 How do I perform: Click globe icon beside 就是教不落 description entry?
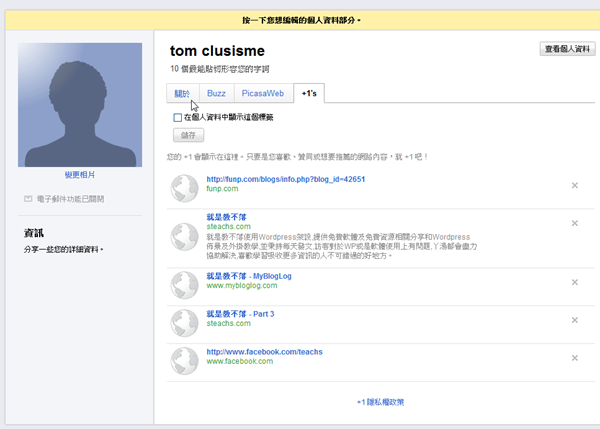[184, 237]
